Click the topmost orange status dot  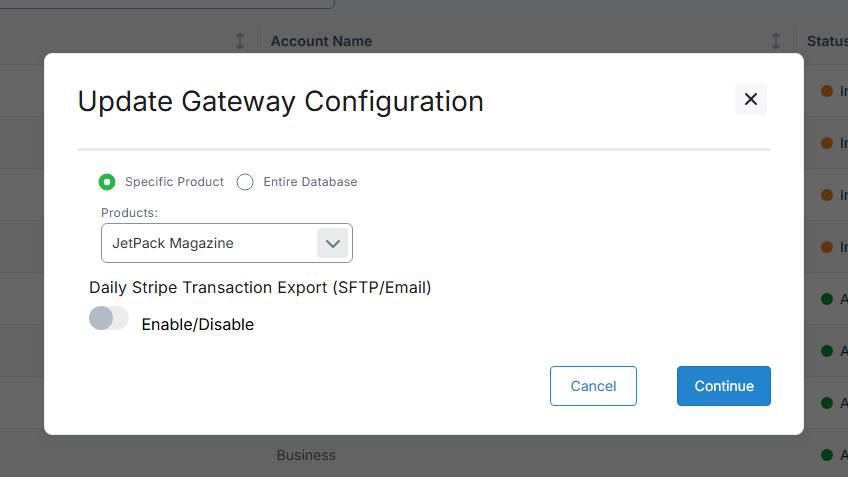(x=827, y=91)
